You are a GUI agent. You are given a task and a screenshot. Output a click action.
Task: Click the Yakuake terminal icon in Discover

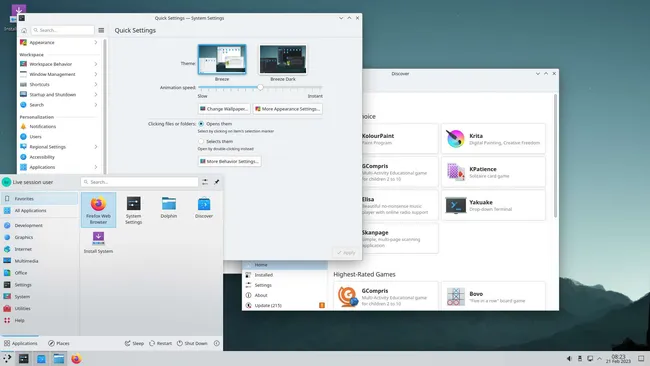click(x=455, y=205)
